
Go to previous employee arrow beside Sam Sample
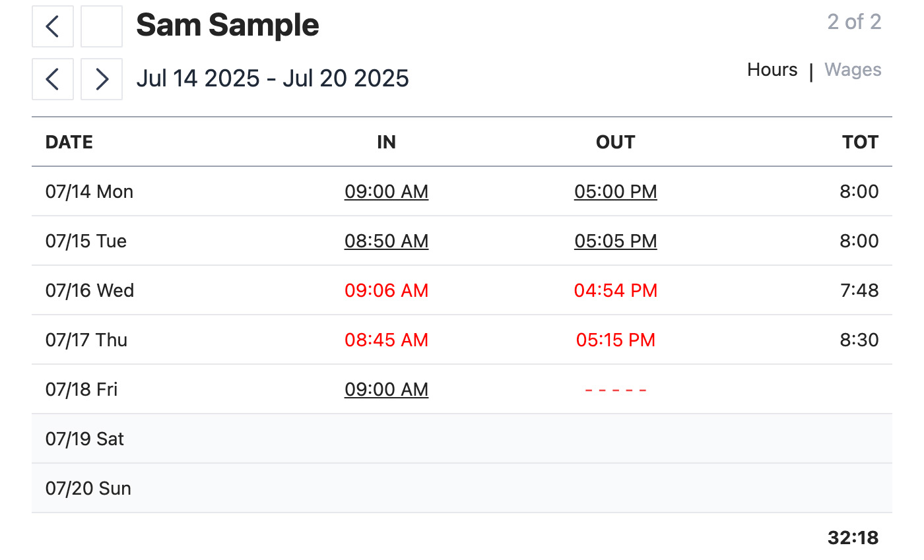pyautogui.click(x=53, y=26)
